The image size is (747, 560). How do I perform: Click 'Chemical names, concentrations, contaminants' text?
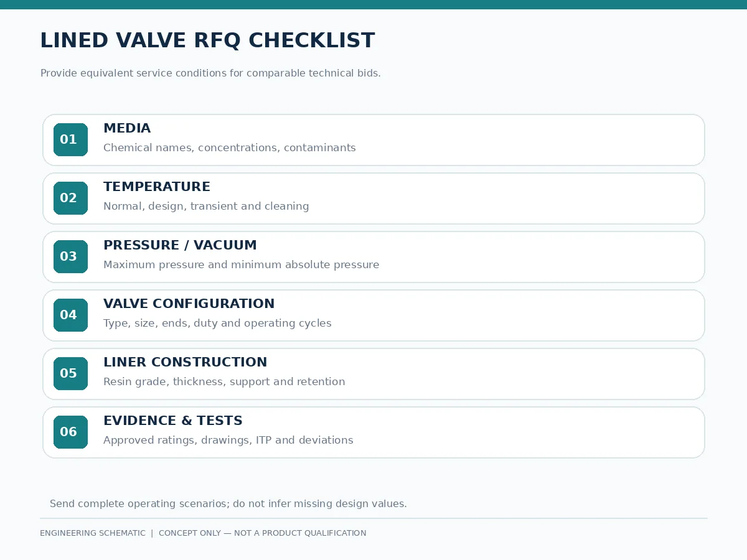[x=230, y=148]
